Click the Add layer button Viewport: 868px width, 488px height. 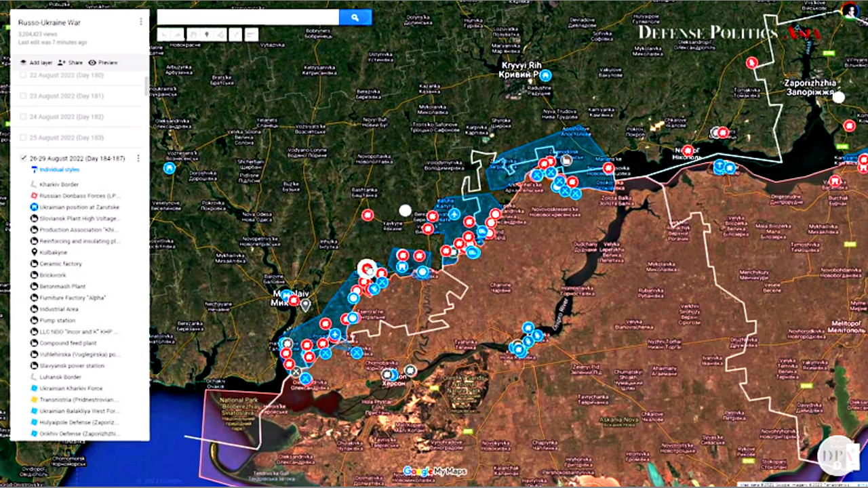[x=36, y=62]
